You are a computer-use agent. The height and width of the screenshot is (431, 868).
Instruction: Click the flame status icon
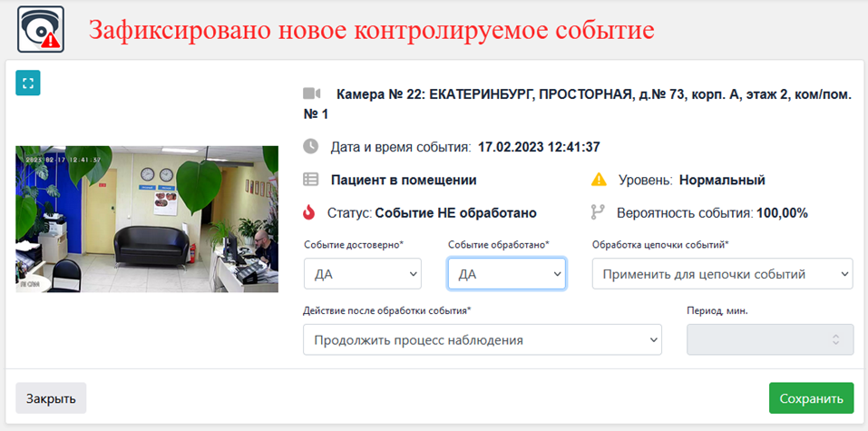point(309,212)
